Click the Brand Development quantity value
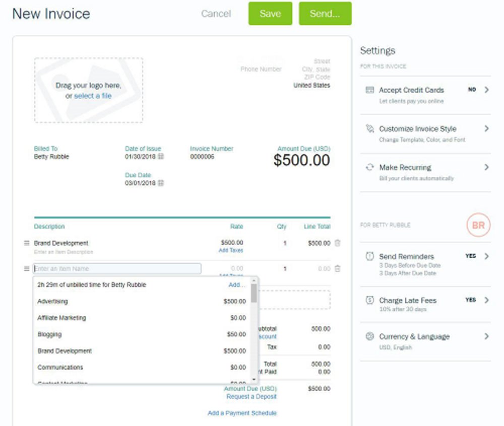The height and width of the screenshot is (426, 504). pyautogui.click(x=285, y=243)
